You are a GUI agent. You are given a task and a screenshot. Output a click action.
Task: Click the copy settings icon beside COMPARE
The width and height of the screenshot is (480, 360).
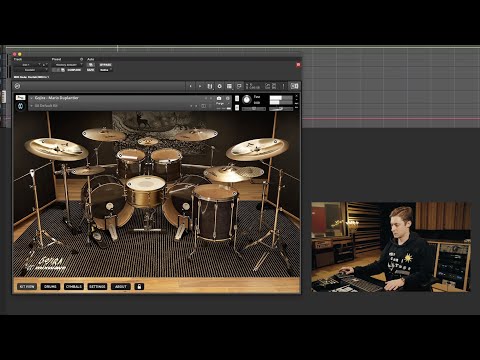click(x=63, y=70)
